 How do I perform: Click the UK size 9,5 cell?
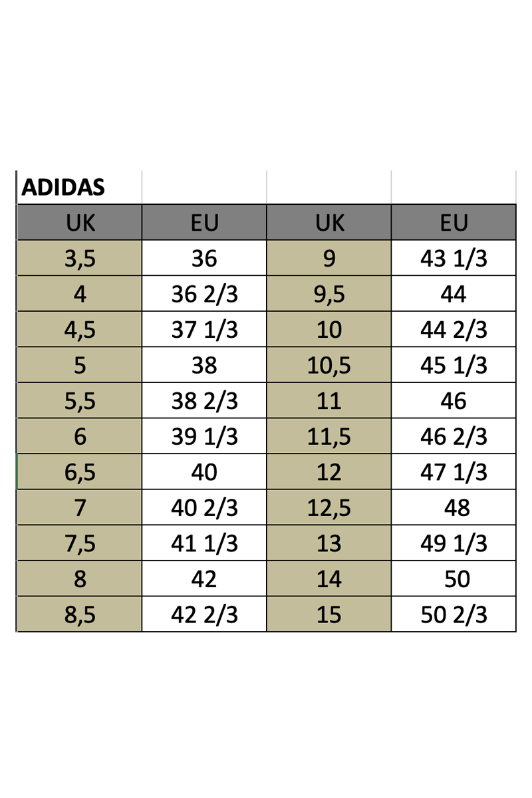(x=329, y=294)
